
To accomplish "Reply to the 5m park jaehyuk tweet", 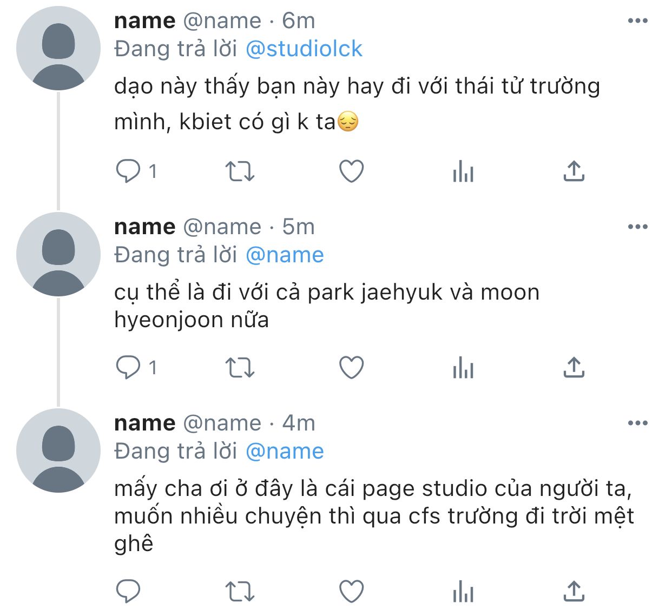I will point(128,368).
